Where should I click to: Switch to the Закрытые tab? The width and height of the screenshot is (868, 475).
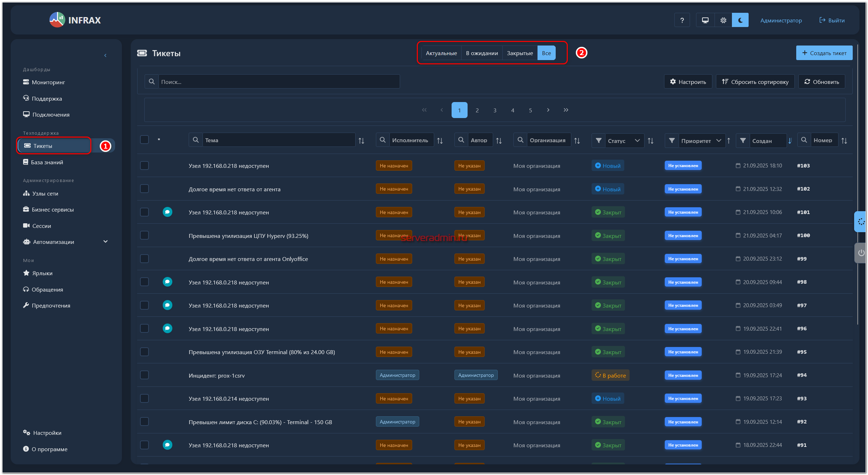tap(520, 53)
